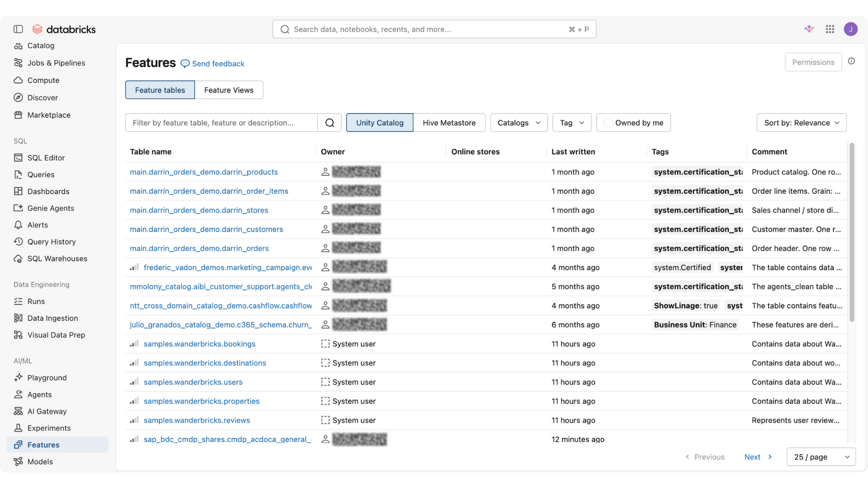Open Query History icon in sidebar
This screenshot has width=868, height=488.
pos(18,242)
